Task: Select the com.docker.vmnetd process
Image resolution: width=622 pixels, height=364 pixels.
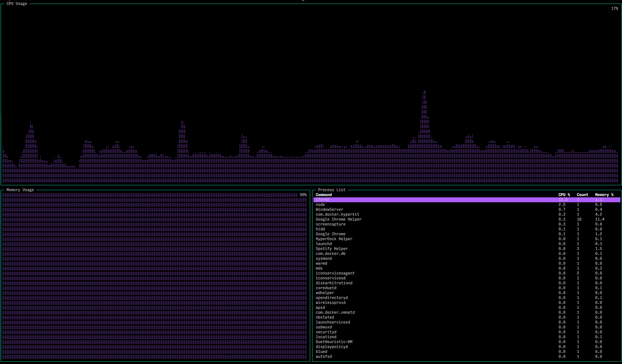Action: pos(467,313)
